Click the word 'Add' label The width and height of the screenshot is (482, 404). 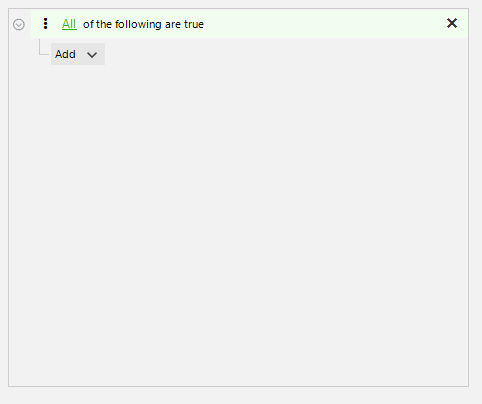[x=65, y=54]
